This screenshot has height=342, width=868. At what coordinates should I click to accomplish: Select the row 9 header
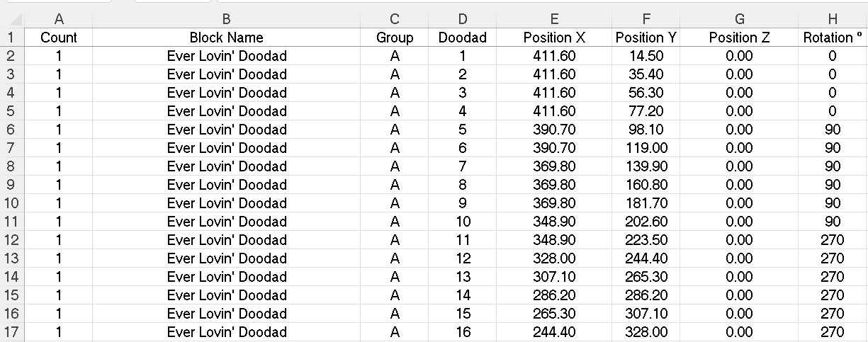[12, 185]
